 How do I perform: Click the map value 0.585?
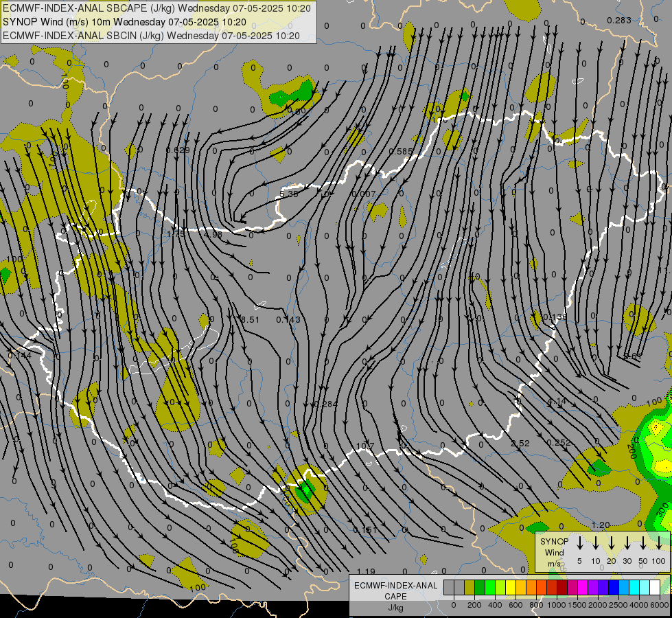click(401, 151)
